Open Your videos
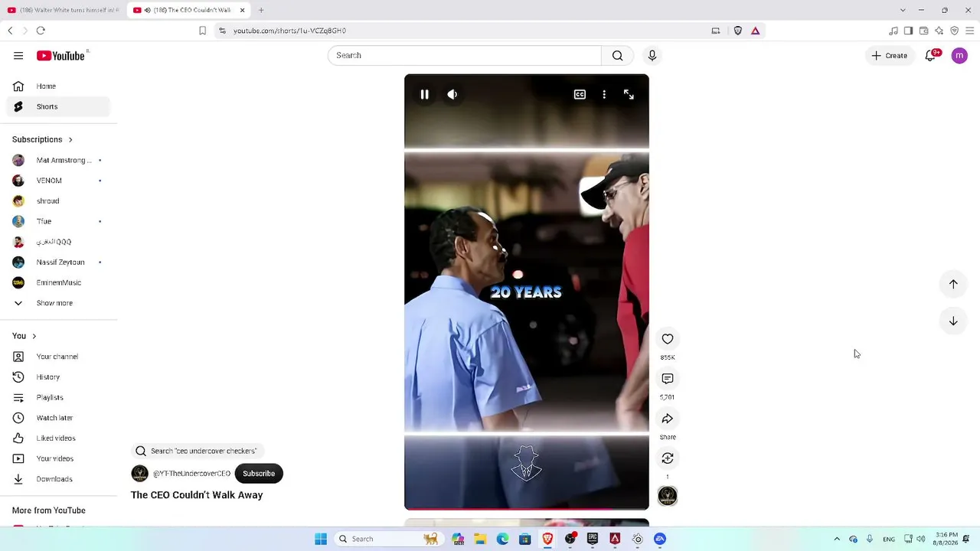Screen dimensions: 980x551 [x=58, y=458]
